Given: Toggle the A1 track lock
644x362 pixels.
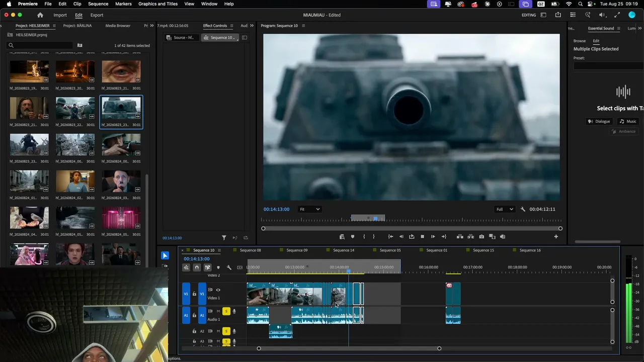Looking at the screenshot, I should point(194,315).
